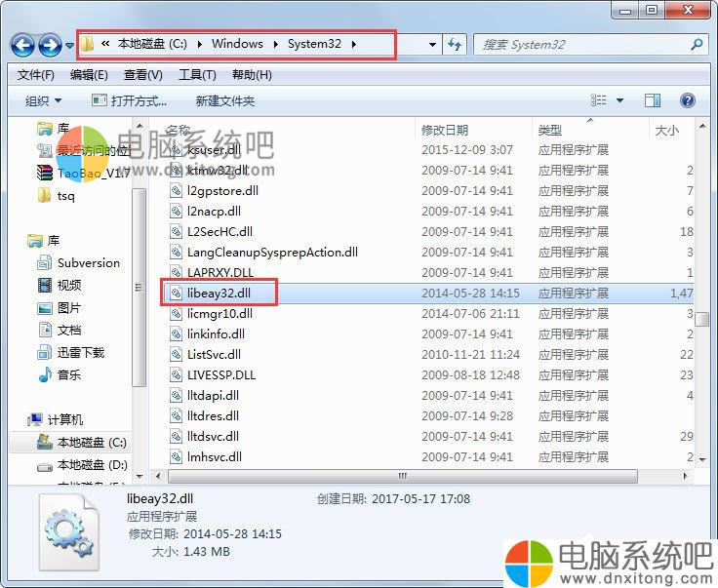This screenshot has height=588, width=718.
Task: Go back with the Back arrow button
Action: (x=22, y=45)
